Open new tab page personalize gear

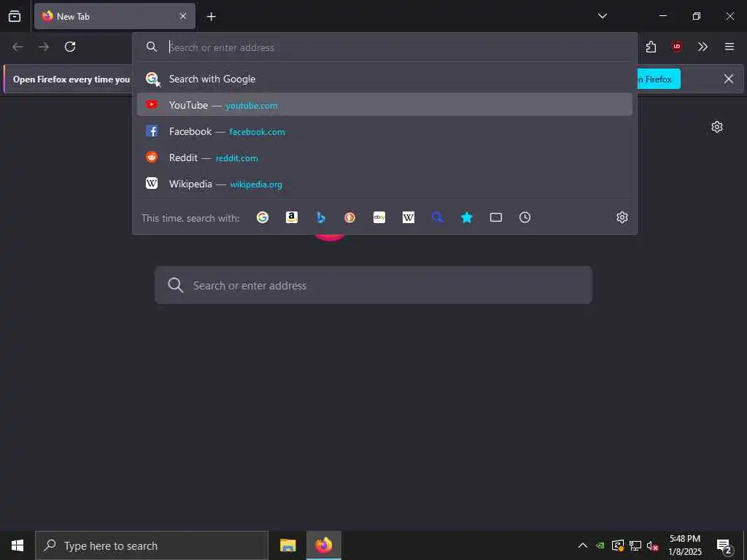(x=717, y=127)
